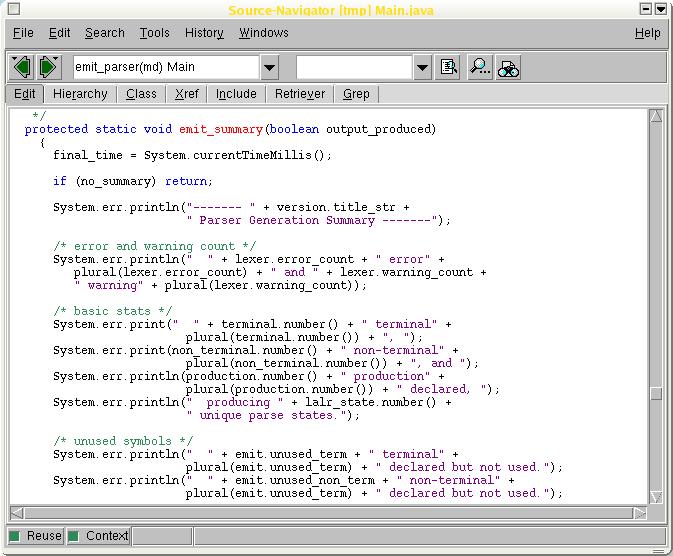Screen dimensions: 673x556
Task: Switch to the Xref tab
Action: [186, 94]
